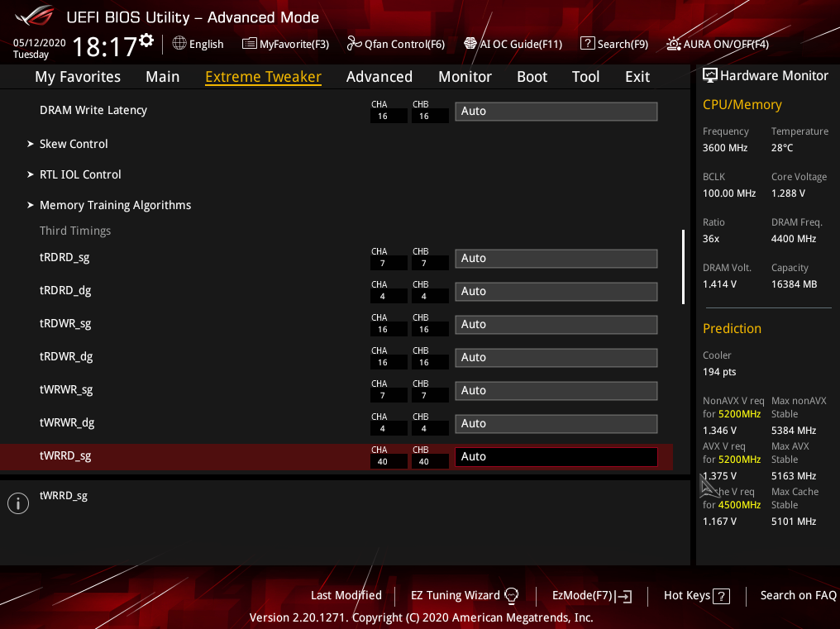
Task: Click the language globe icon
Action: point(179,44)
